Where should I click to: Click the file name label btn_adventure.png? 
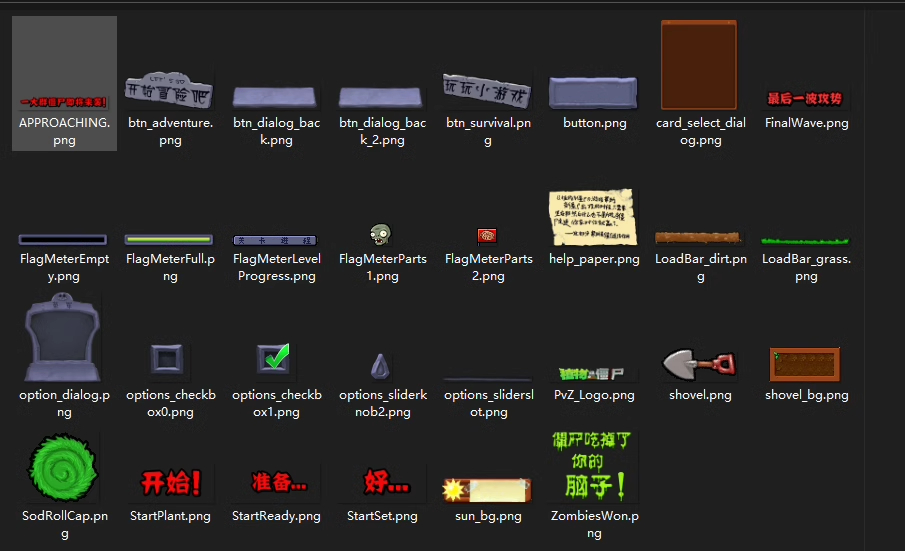point(170,131)
